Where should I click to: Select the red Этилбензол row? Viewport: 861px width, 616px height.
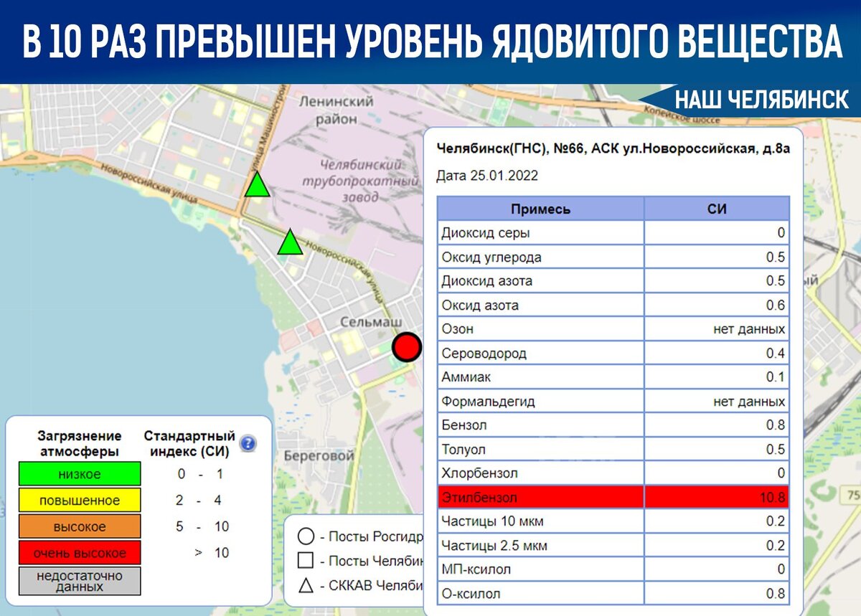tap(613, 497)
